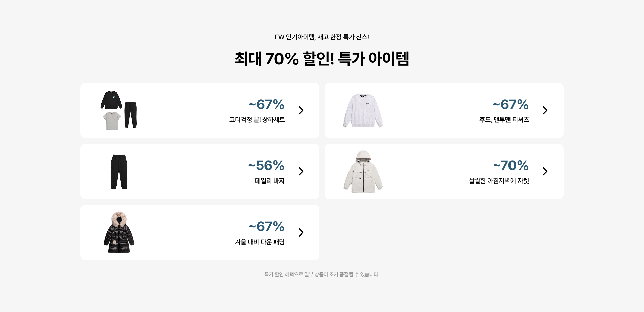Click the arrow next to 후드, 맨투맨 티셔츠
The width and height of the screenshot is (644, 312).
click(545, 110)
